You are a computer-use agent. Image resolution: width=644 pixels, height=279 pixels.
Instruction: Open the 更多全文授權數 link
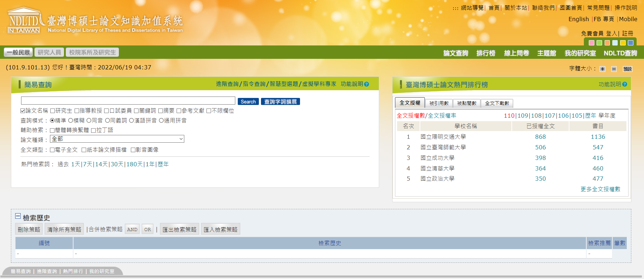pos(600,189)
